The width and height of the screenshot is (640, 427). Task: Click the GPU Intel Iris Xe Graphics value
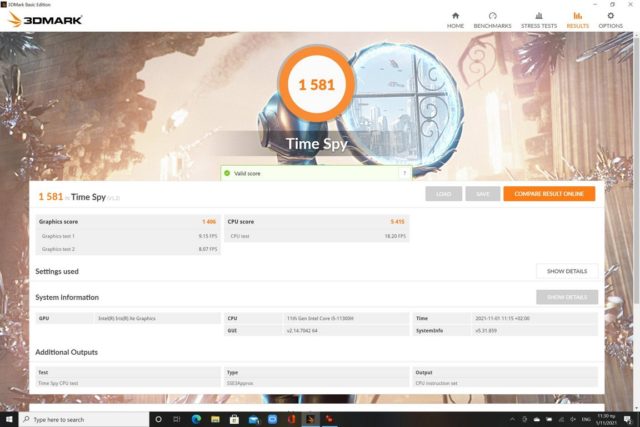127,318
